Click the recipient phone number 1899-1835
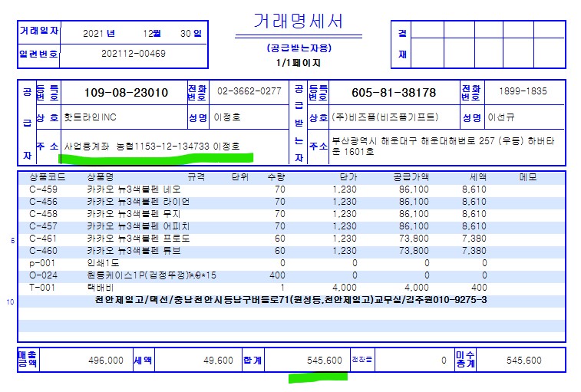This screenshot has width=581, height=392. pyautogui.click(x=523, y=91)
